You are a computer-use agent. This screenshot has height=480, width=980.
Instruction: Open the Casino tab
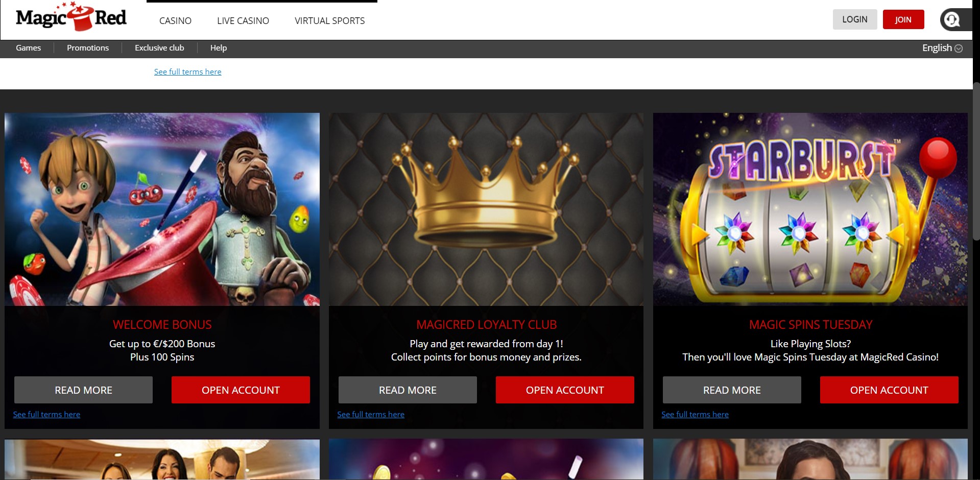(x=175, y=21)
